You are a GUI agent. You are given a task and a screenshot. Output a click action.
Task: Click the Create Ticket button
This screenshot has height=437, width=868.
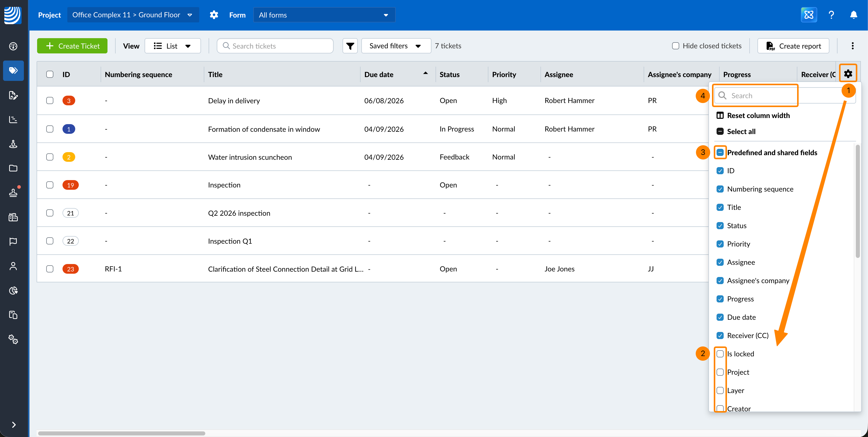coord(72,46)
